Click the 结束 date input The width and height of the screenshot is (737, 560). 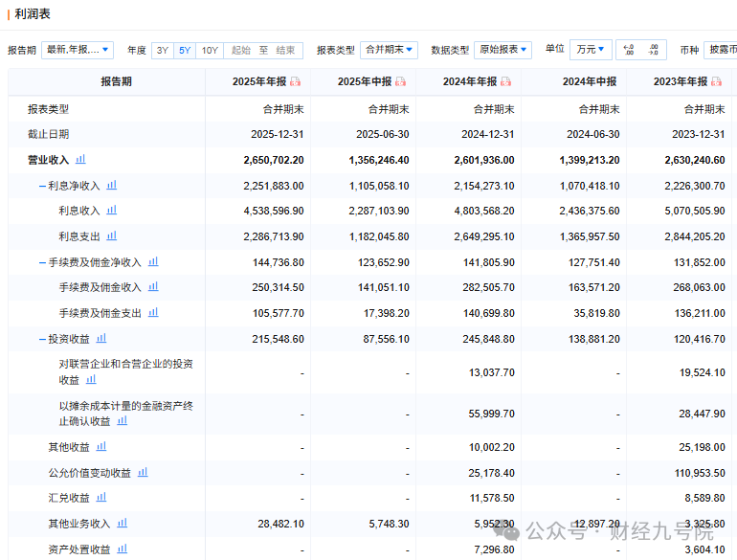click(x=285, y=51)
